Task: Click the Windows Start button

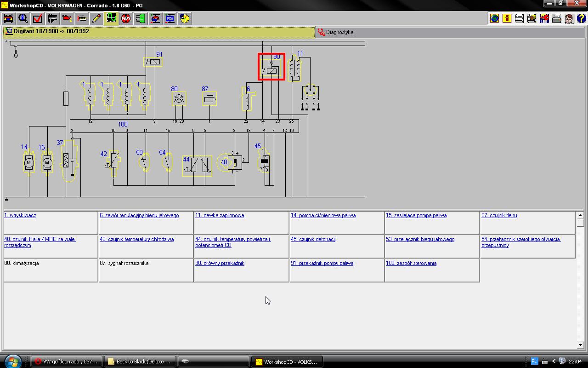Action: (12, 361)
